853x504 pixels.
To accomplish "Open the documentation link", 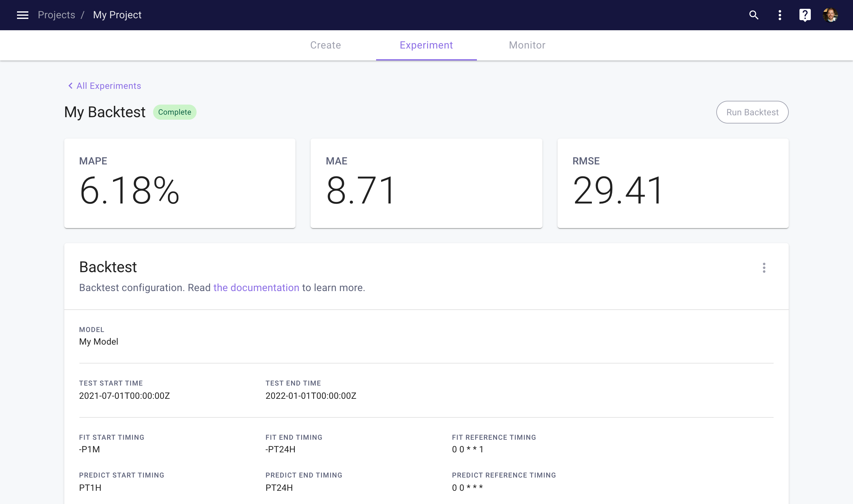I will pos(256,288).
